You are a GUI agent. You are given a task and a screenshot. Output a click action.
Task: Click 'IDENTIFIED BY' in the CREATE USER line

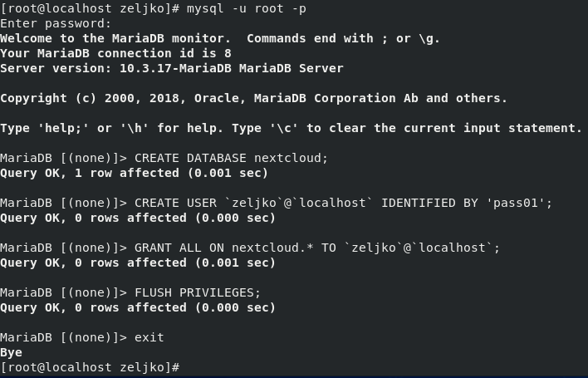click(x=429, y=203)
